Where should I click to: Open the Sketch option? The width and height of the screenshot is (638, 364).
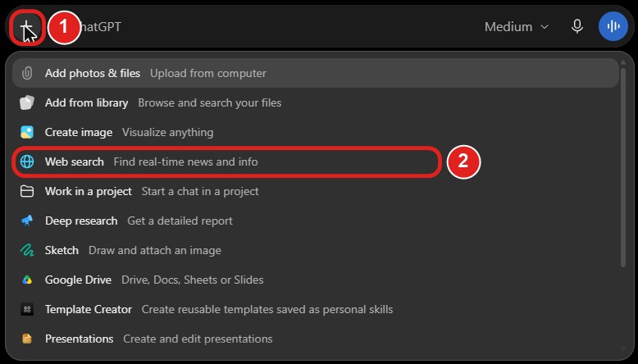pos(316,250)
